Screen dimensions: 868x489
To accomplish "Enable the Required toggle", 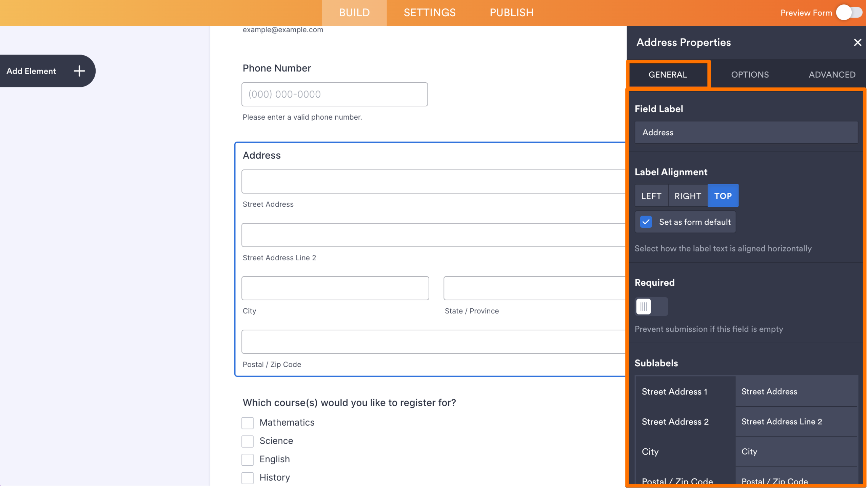I will pyautogui.click(x=651, y=306).
